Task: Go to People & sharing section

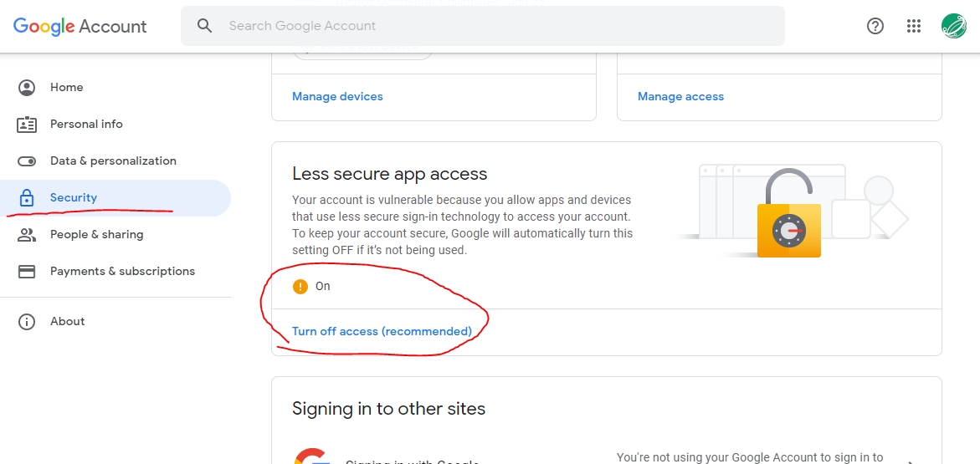Action: click(x=96, y=235)
